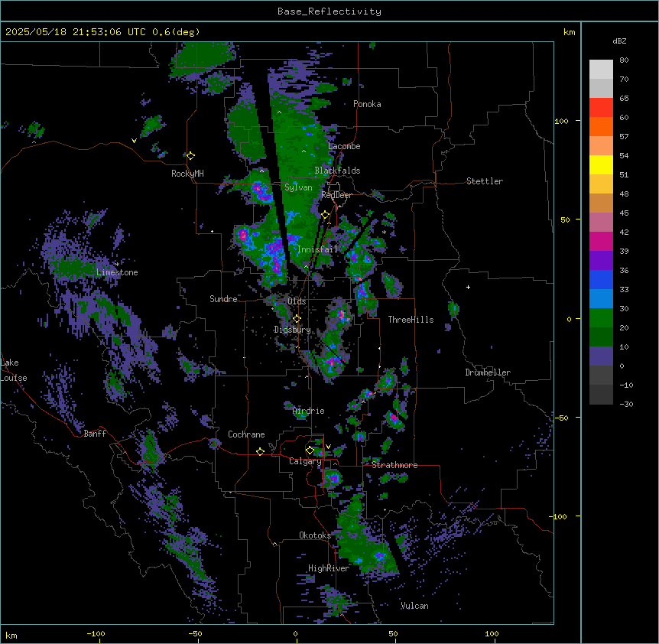The height and width of the screenshot is (644, 659).
Task: Click the -50 tick on the vertical axis
Action: point(560,418)
